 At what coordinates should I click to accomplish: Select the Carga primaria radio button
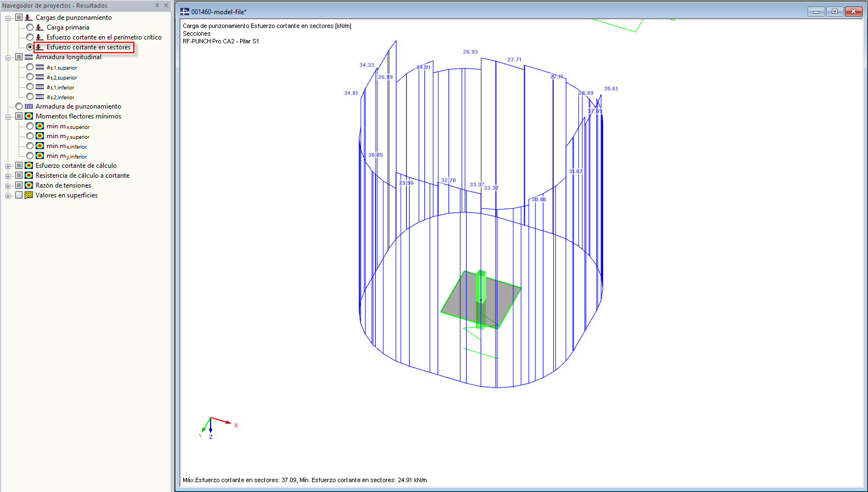click(30, 27)
